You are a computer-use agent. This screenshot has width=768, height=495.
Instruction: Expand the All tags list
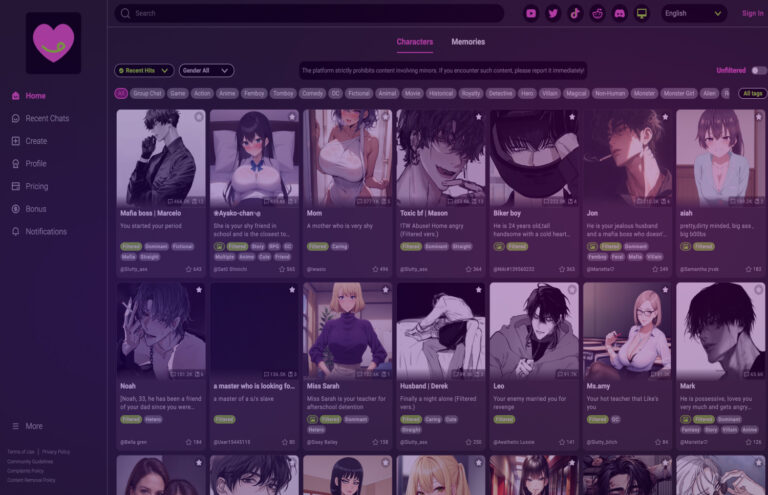[752, 93]
